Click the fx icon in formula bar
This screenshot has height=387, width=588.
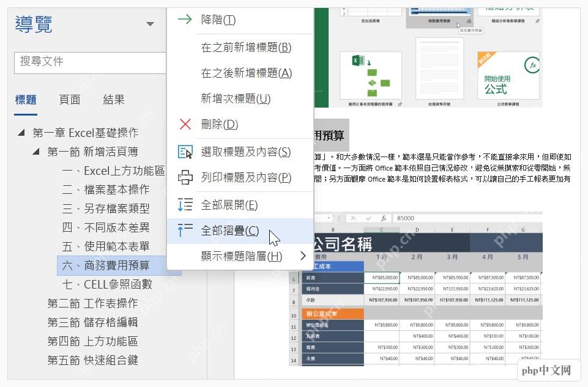(x=384, y=218)
